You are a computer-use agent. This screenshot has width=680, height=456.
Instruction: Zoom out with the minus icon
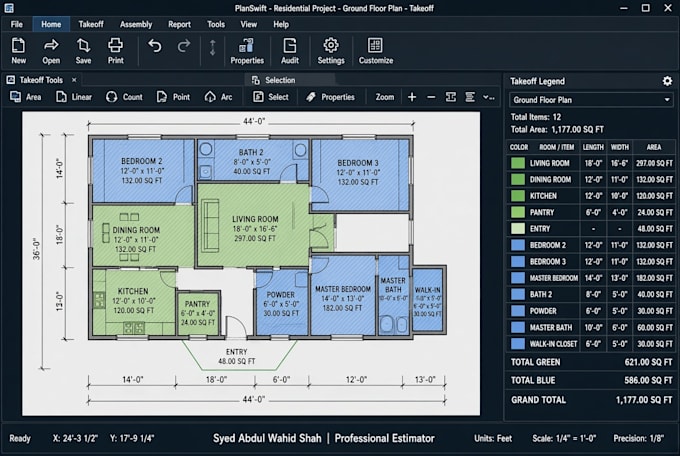431,97
